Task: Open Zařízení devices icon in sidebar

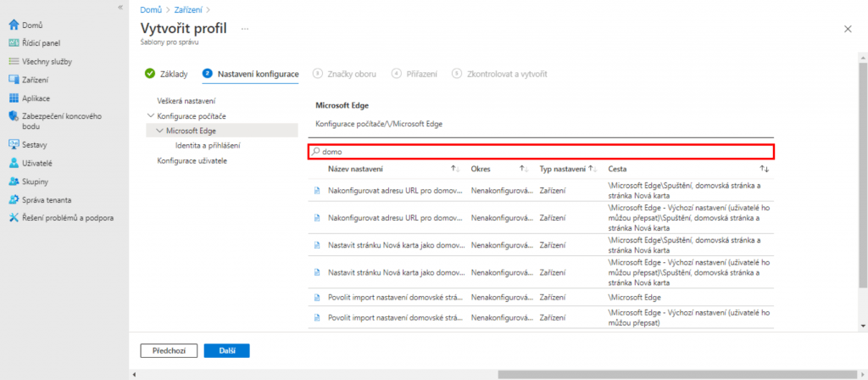Action: pos(14,80)
